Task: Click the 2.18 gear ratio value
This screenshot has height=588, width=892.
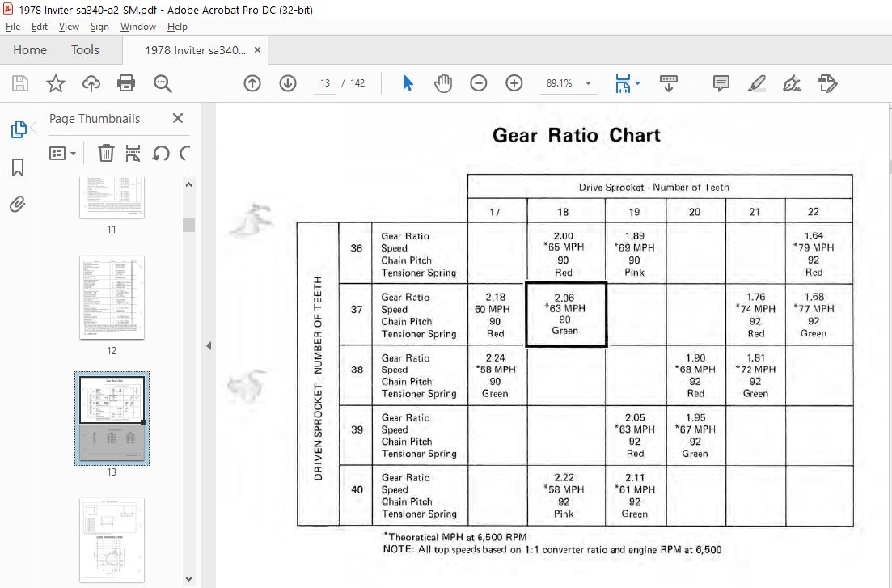Action: tap(495, 297)
